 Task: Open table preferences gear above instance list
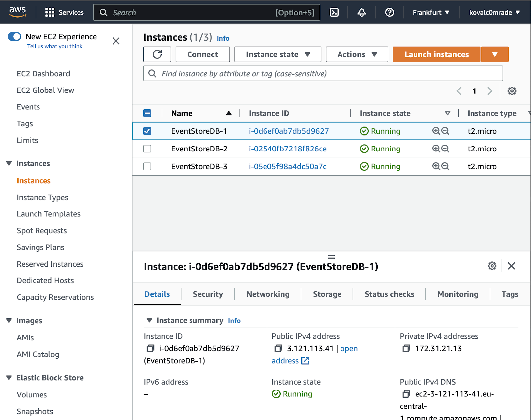tap(512, 91)
